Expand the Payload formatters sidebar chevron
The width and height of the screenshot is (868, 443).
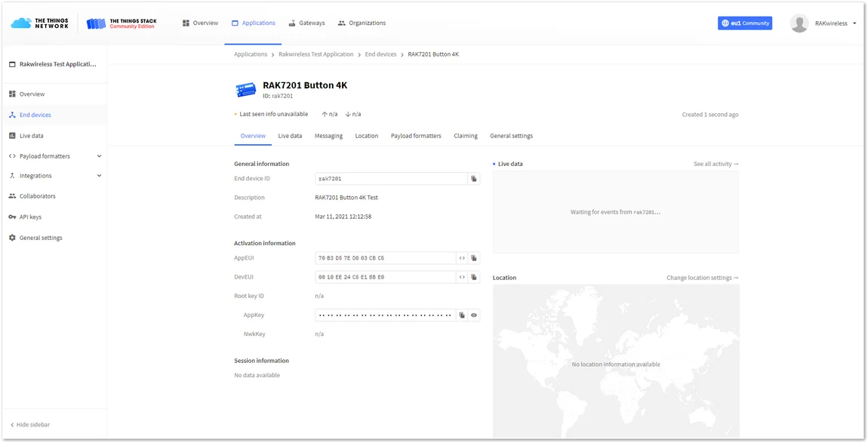pyautogui.click(x=99, y=156)
